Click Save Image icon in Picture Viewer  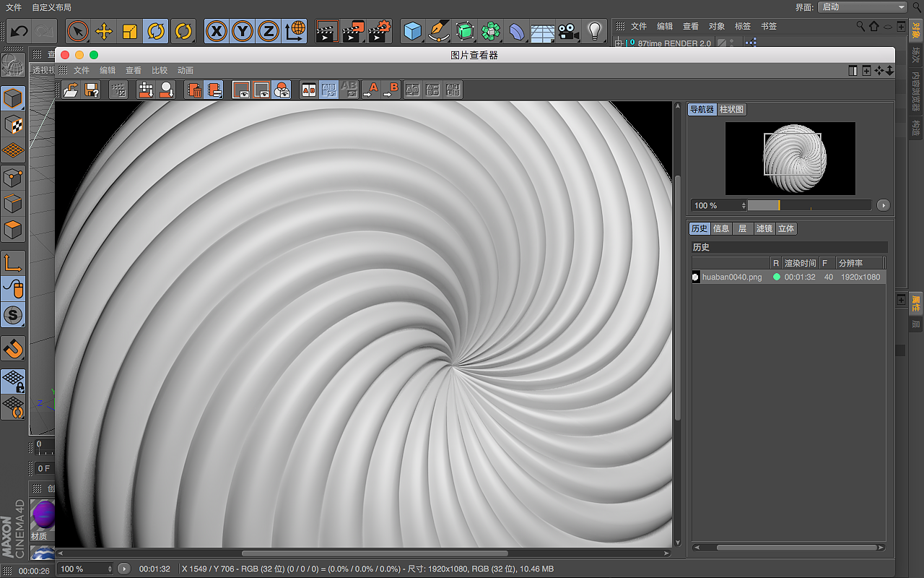click(x=92, y=90)
